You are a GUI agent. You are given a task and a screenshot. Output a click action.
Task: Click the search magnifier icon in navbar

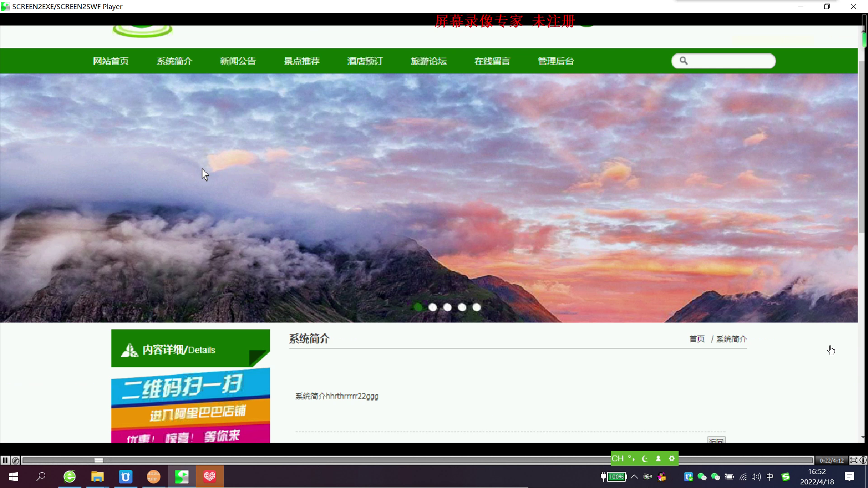684,61
